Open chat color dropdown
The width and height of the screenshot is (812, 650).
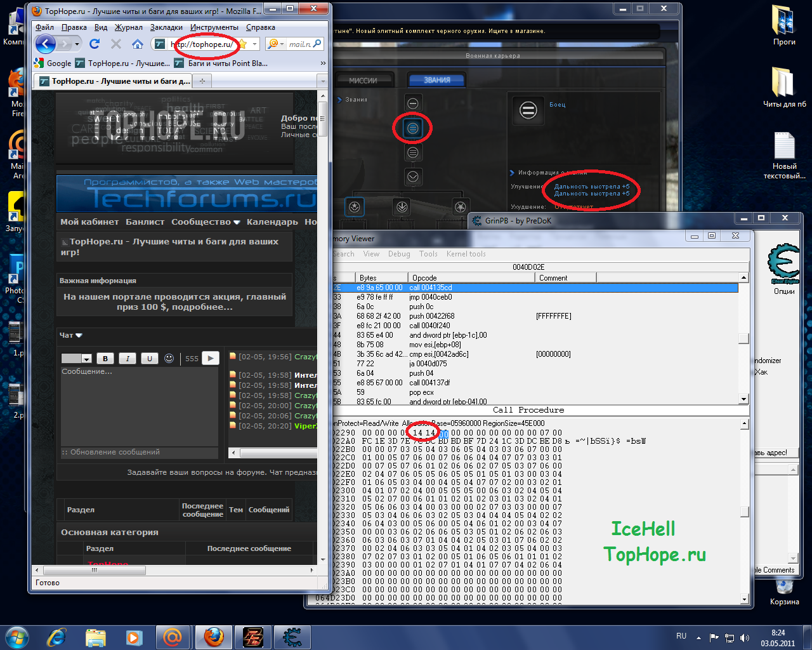coord(86,359)
